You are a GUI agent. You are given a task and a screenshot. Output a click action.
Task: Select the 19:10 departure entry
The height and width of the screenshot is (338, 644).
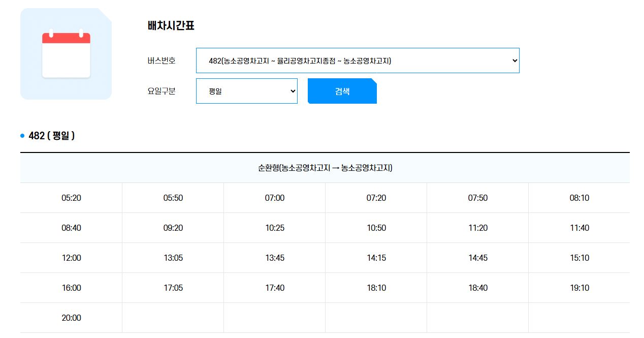(x=579, y=288)
